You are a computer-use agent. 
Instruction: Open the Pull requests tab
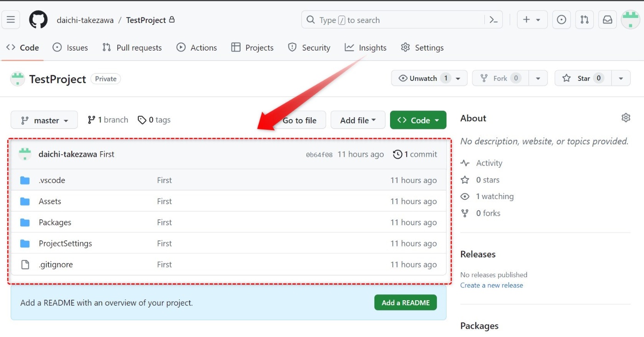coord(132,47)
